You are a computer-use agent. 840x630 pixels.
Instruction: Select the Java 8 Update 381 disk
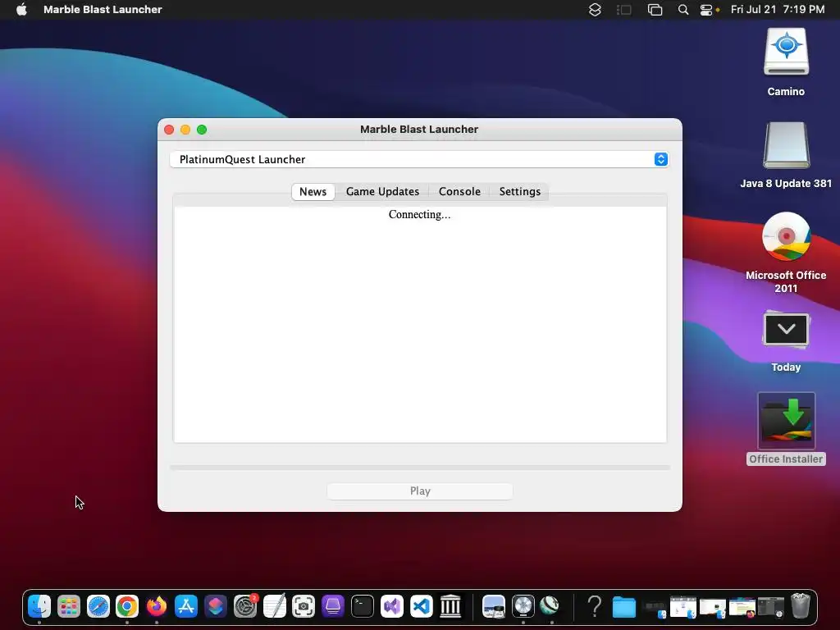point(786,145)
